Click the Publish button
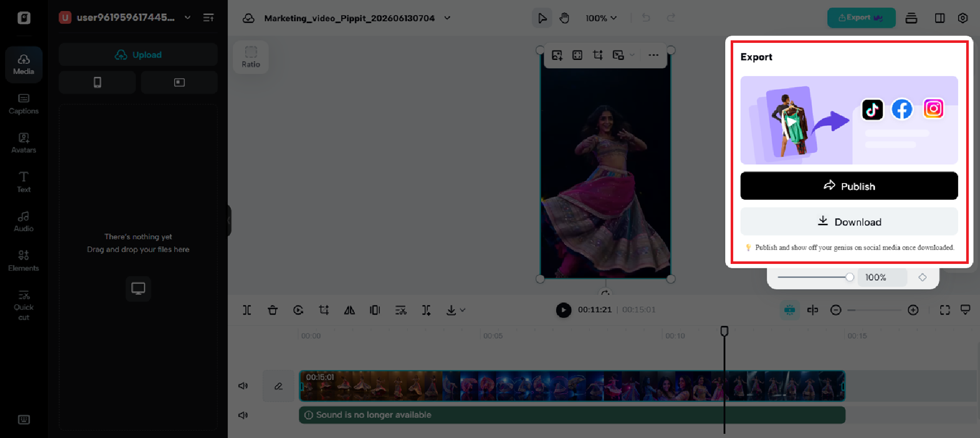The height and width of the screenshot is (438, 980). (x=849, y=186)
